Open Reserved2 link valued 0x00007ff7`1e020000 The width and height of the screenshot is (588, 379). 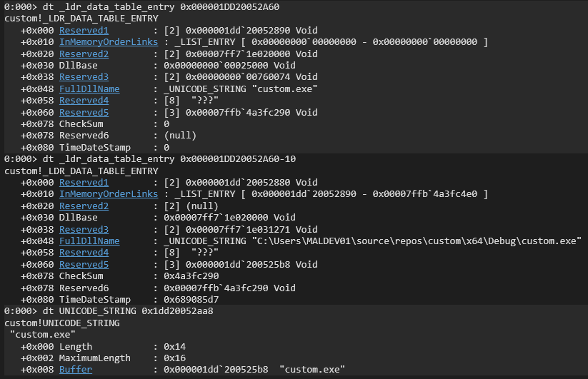(84, 54)
